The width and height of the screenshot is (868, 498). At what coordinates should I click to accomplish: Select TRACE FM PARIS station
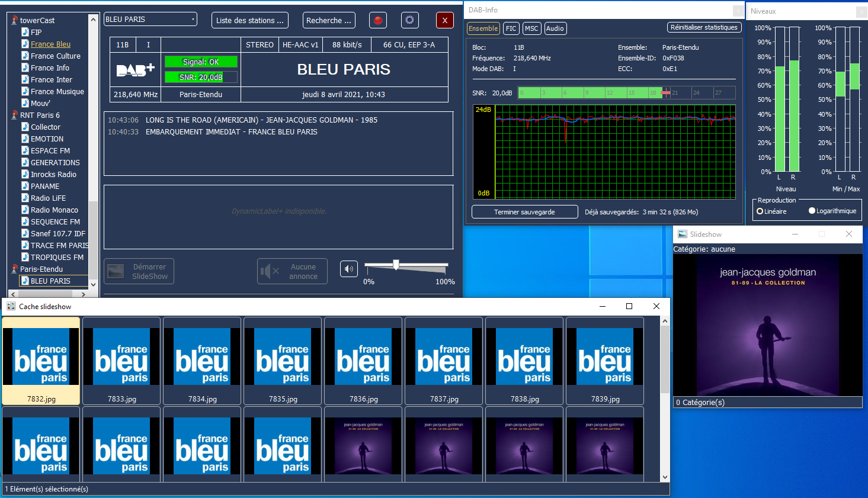pyautogui.click(x=59, y=245)
